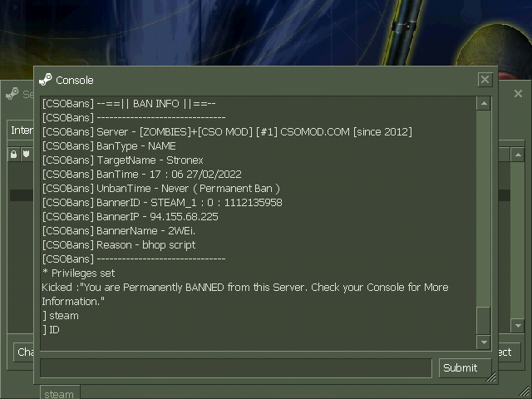The height and width of the screenshot is (399, 532).
Task: Click the server list scroll-up arrow
Action: 518,155
